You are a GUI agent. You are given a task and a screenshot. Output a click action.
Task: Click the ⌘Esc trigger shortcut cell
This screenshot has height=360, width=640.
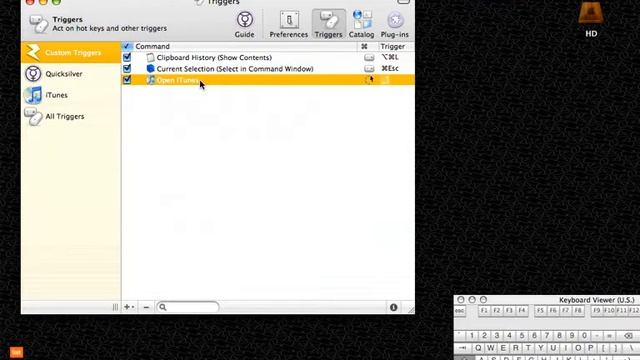click(390, 69)
